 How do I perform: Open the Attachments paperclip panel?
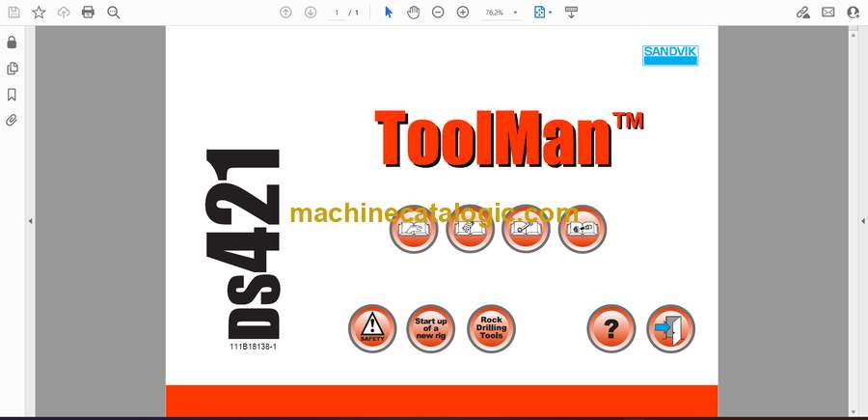tap(12, 121)
